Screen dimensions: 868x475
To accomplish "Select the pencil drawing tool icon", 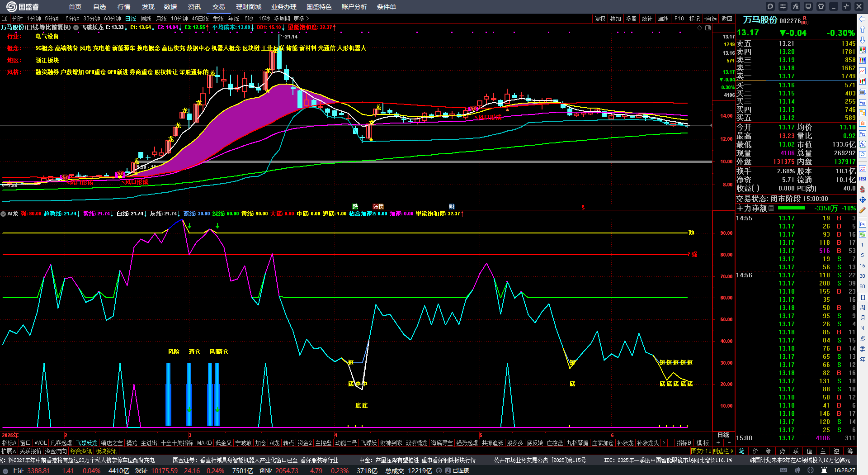I will [x=863, y=210].
